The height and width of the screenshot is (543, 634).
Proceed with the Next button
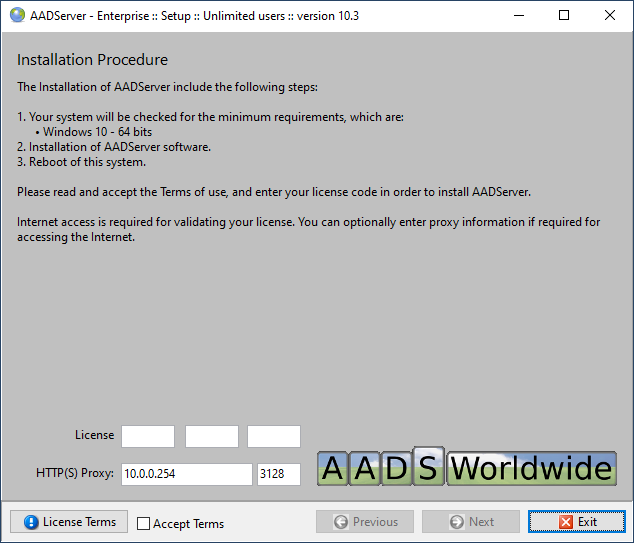coord(471,522)
